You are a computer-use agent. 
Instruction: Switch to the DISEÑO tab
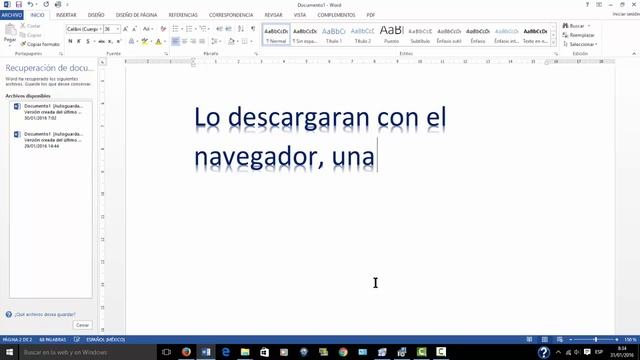pos(96,15)
